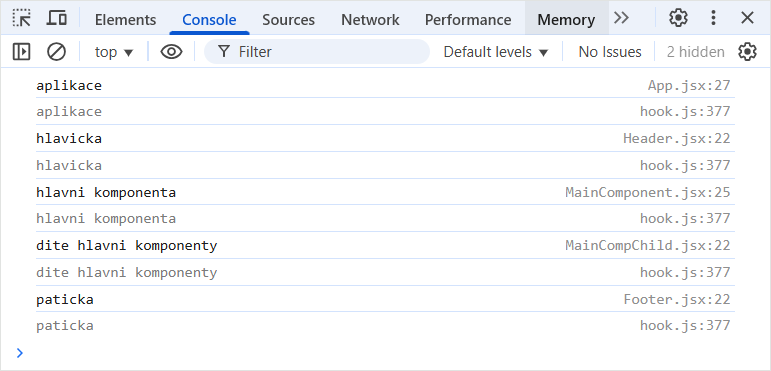Viewport: 771px width, 371px height.
Task: Select the black 'aplikace' log message
Action: (69, 86)
